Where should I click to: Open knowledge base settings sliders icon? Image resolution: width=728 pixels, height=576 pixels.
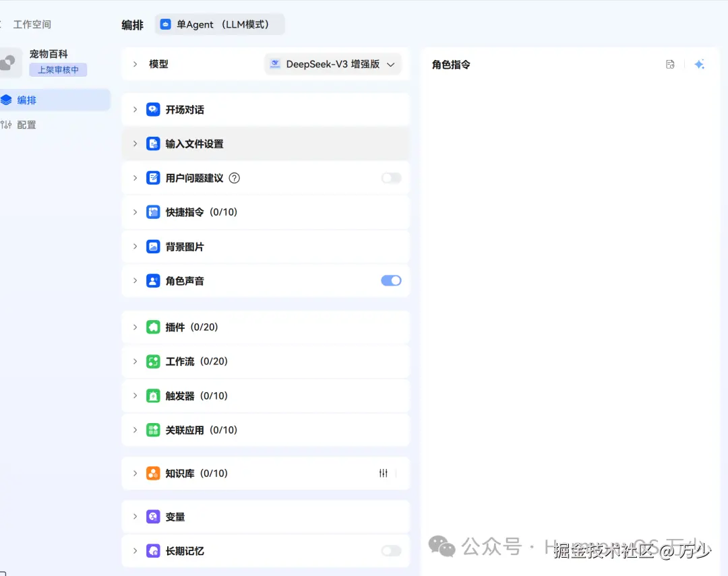[x=384, y=474]
